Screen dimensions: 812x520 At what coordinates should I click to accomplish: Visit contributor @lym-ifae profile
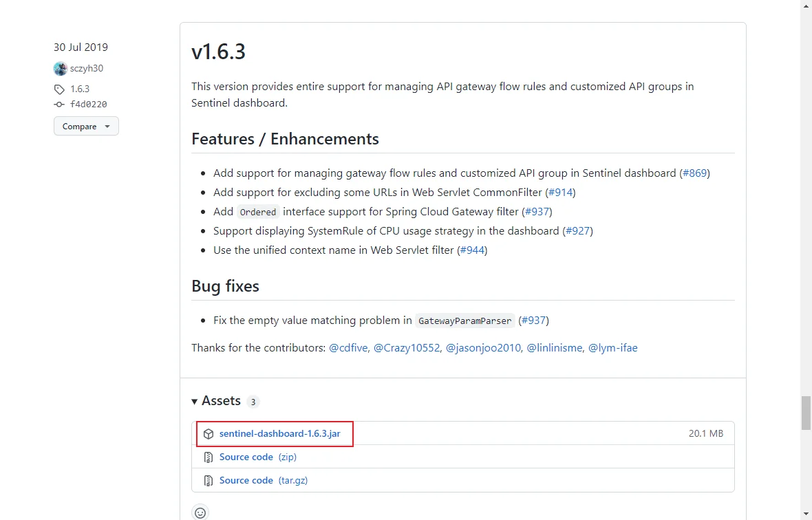(612, 348)
